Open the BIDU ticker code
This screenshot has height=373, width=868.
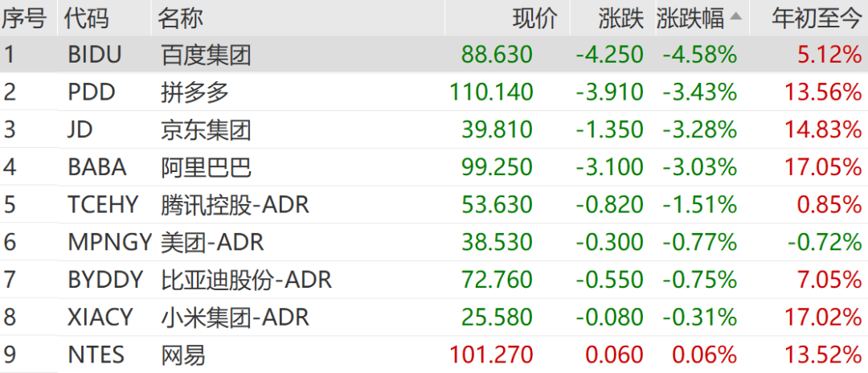point(95,55)
